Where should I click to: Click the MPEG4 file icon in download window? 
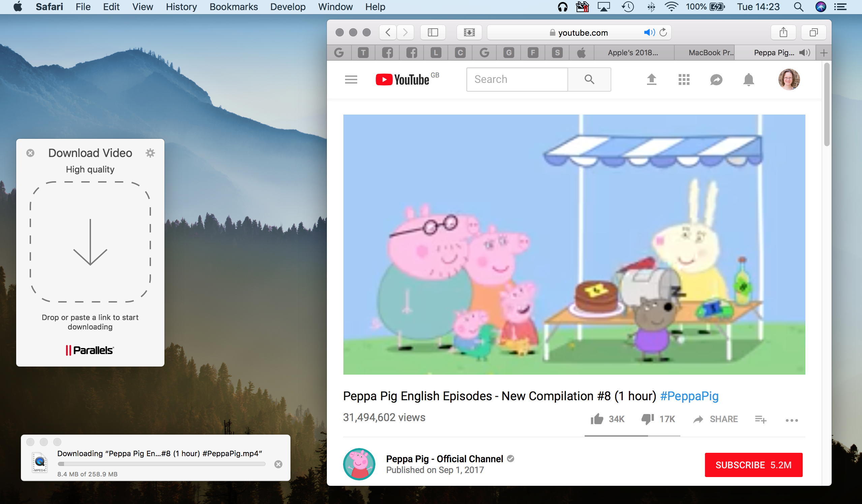pos(40,462)
